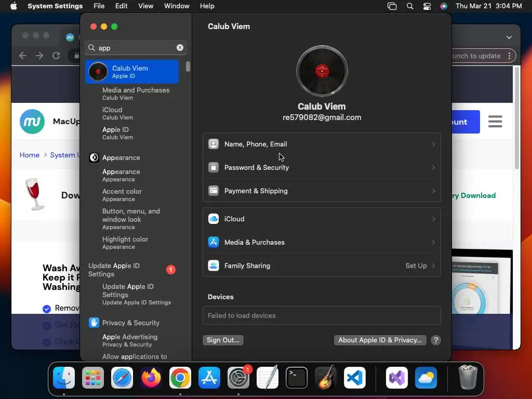Open the Trash from the Dock
The image size is (532, 399).
pos(468,378)
